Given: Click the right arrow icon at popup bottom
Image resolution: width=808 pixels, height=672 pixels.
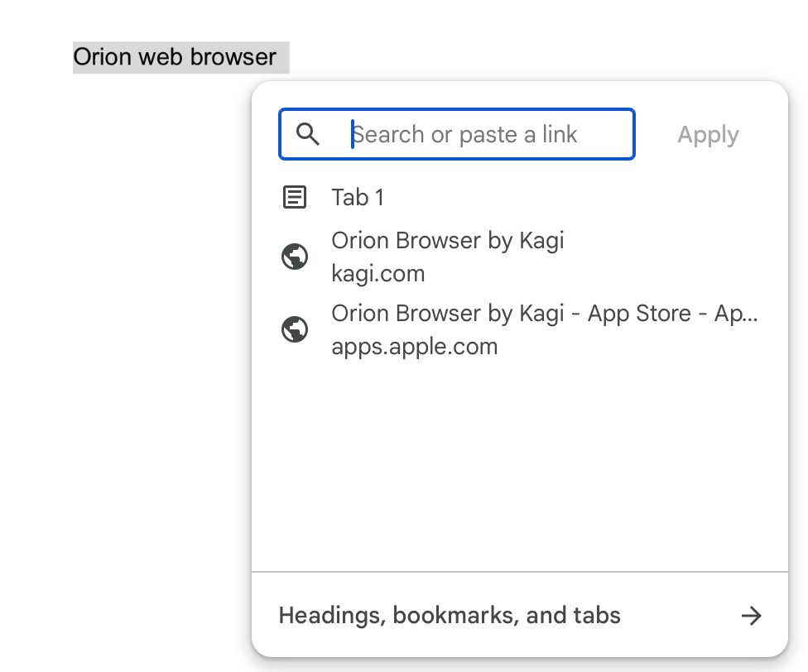Looking at the screenshot, I should tap(751, 616).
